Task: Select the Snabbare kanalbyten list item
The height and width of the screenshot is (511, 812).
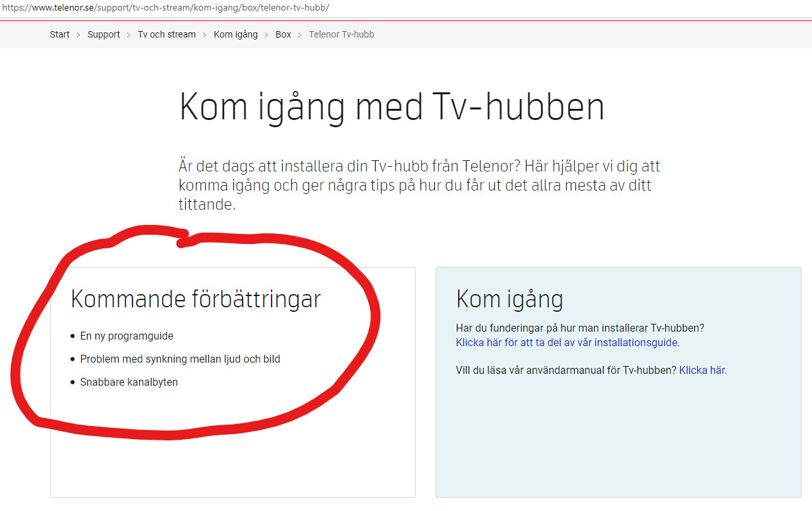Action: pyautogui.click(x=129, y=382)
